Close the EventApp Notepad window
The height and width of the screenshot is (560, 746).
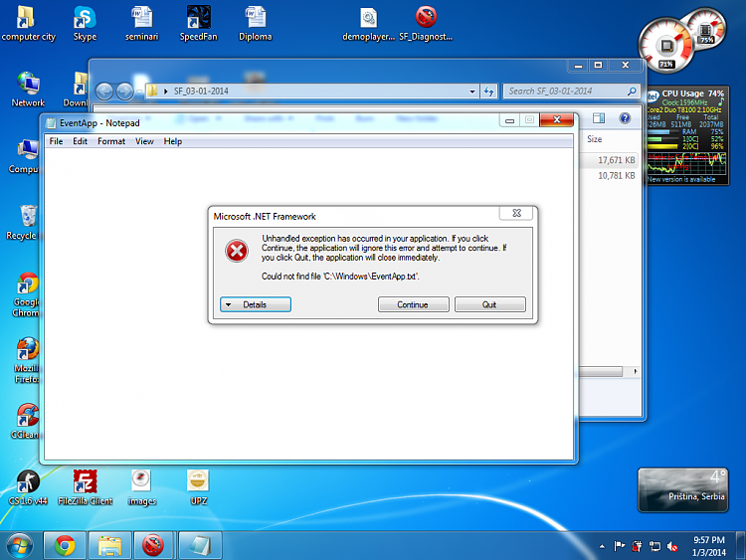557,120
